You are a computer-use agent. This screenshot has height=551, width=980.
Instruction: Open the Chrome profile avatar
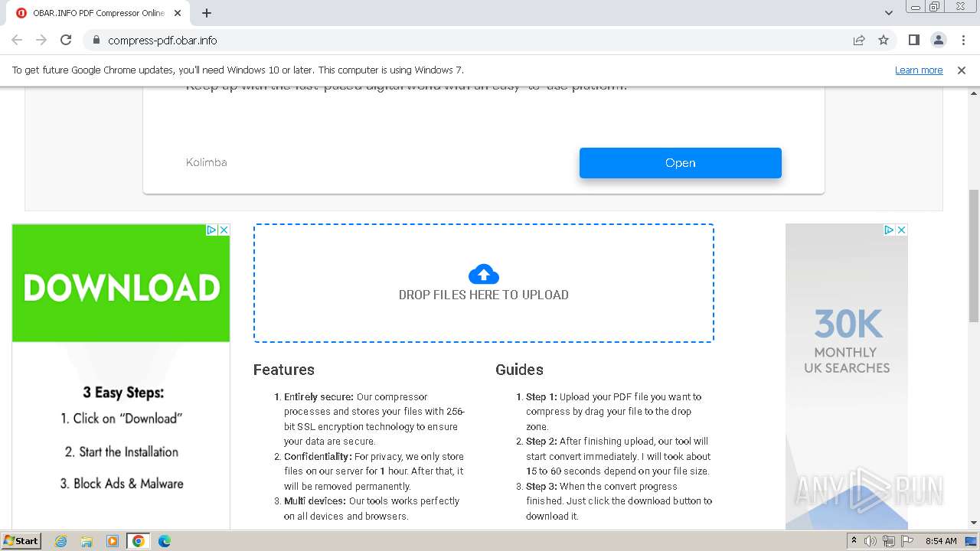[939, 40]
